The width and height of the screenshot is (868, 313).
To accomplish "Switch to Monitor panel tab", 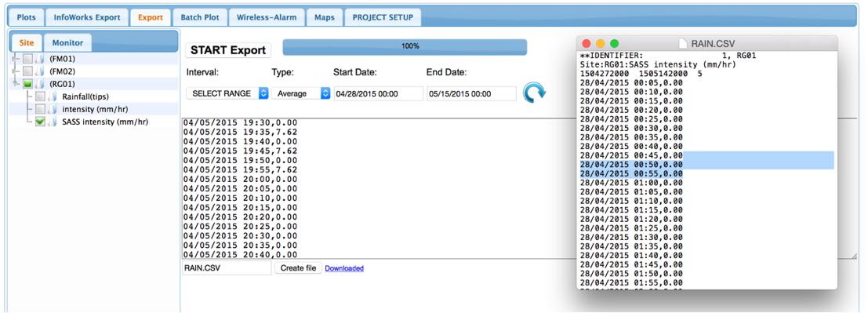I will click(67, 42).
